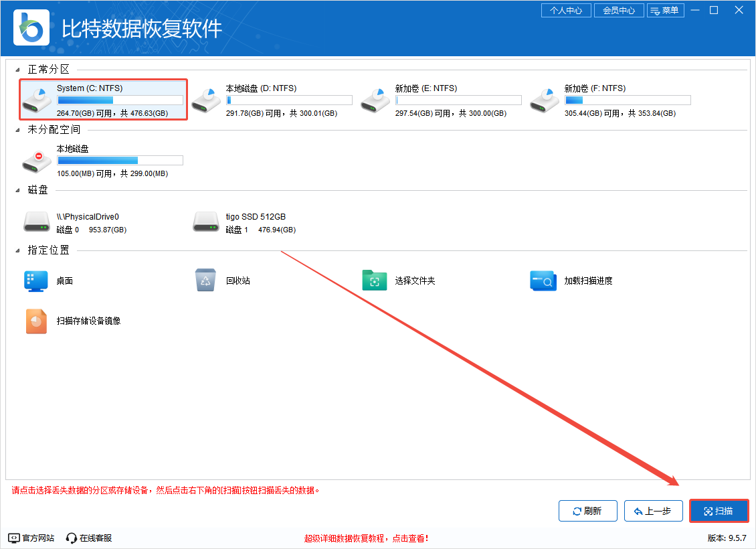The height and width of the screenshot is (549, 756).
Task: Click the C: drive capacity usage bar
Action: pyautogui.click(x=120, y=100)
